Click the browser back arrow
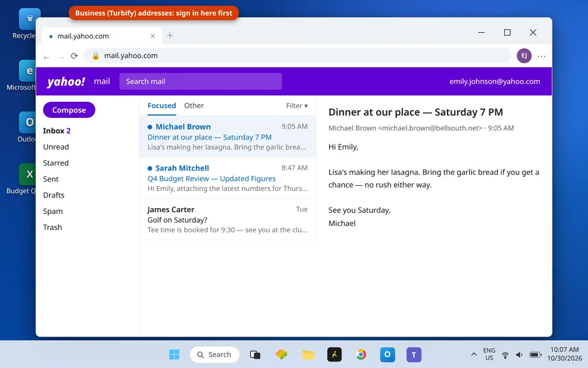The width and height of the screenshot is (588, 368). click(47, 57)
